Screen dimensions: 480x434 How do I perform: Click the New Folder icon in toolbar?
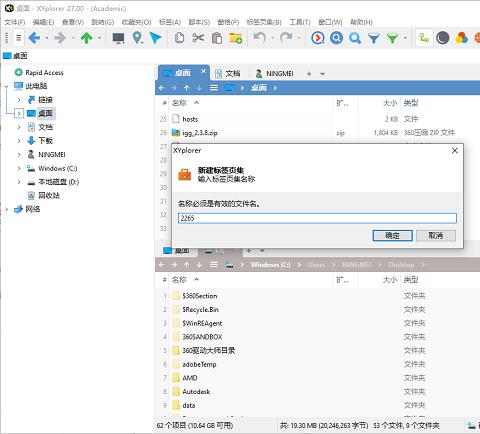coord(236,38)
